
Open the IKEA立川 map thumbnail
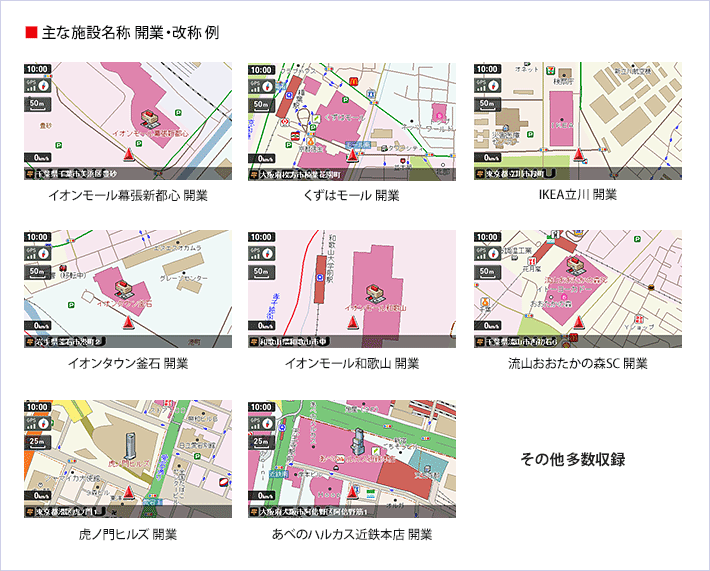tap(578, 121)
